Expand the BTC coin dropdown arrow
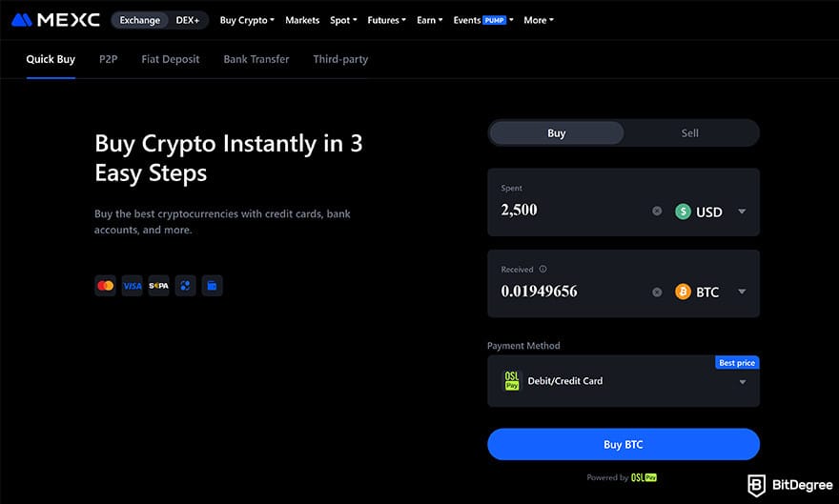 coord(742,292)
